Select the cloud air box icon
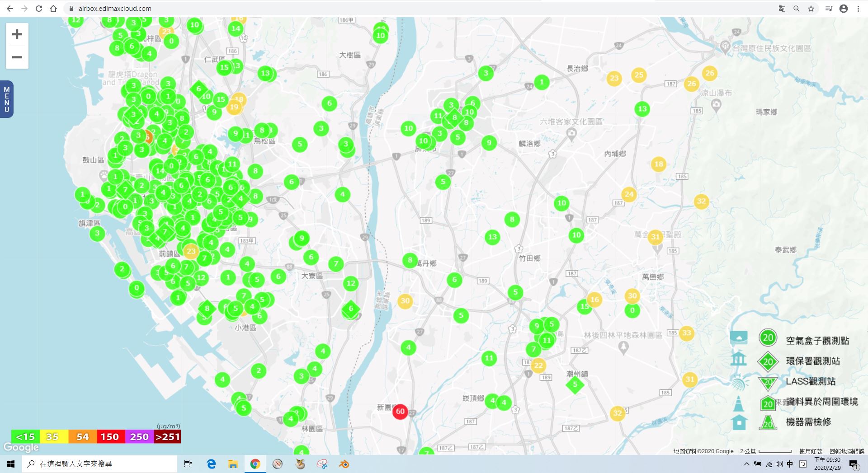The image size is (868, 473). (739, 337)
